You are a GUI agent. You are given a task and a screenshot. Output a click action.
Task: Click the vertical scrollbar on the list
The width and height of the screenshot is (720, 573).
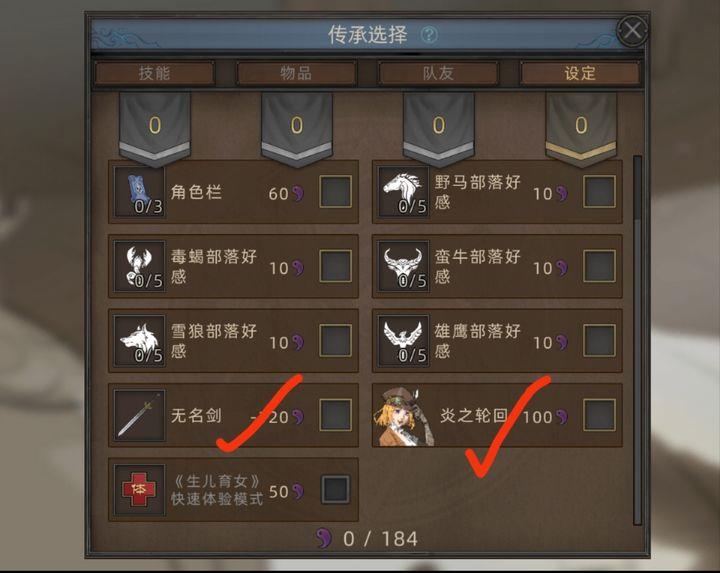point(637,340)
